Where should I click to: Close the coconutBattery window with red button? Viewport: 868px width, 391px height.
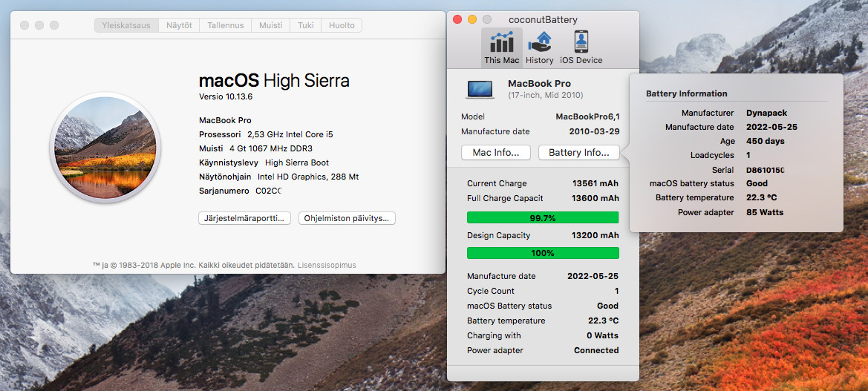tap(457, 19)
